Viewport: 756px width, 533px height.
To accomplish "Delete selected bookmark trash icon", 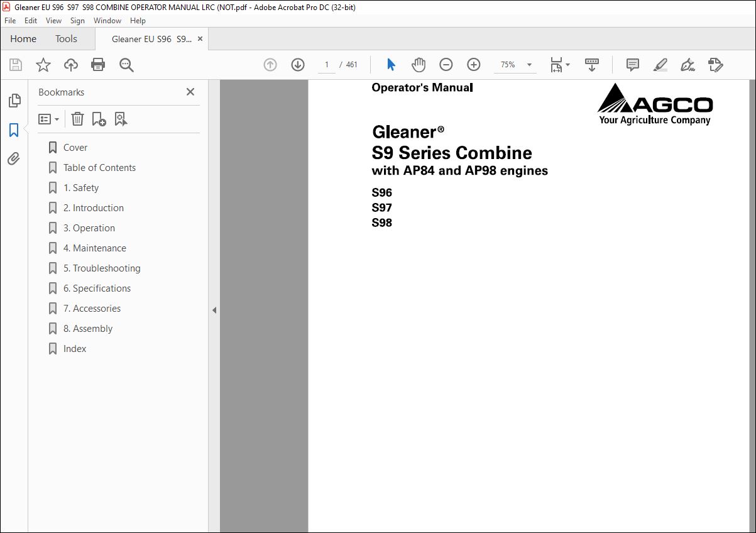I will [x=77, y=119].
